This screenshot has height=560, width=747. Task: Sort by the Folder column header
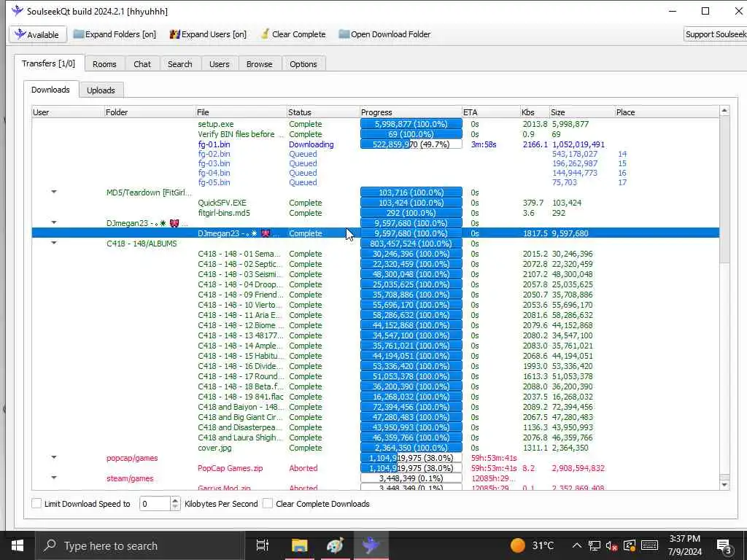click(150, 112)
